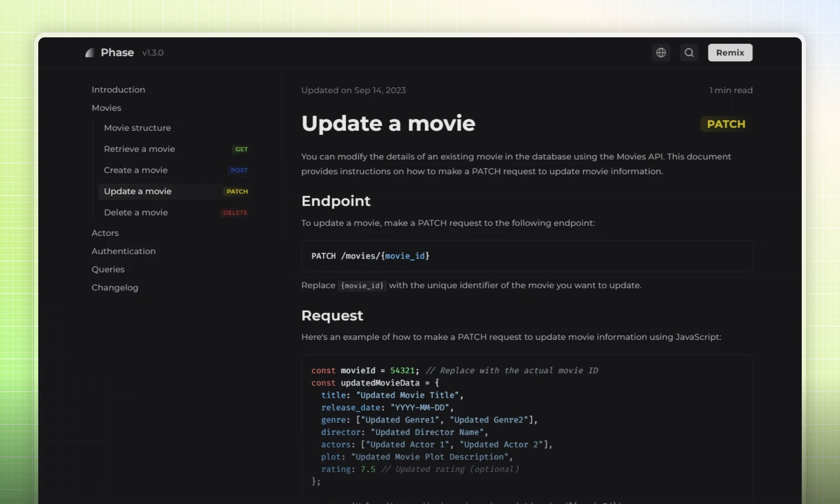Click the director line in code
Image resolution: width=840 pixels, height=504 pixels.
click(405, 433)
